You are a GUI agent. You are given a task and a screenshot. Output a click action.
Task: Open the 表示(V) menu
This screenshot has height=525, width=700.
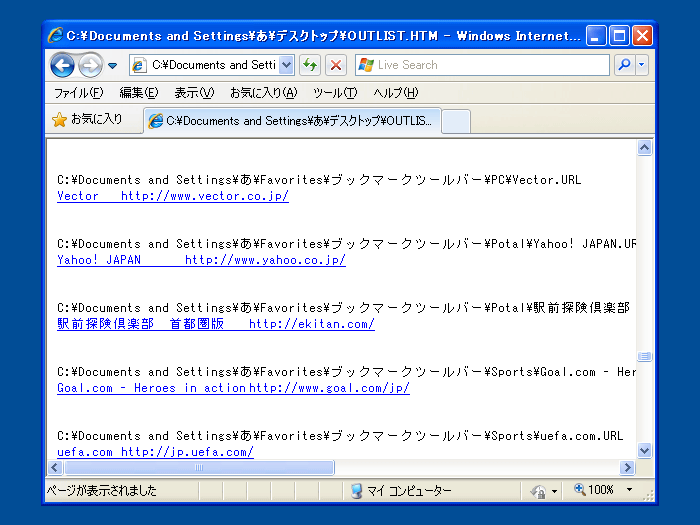[x=194, y=93]
